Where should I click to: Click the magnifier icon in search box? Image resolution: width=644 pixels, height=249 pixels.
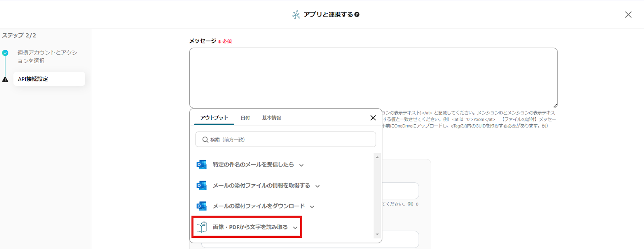pos(205,140)
